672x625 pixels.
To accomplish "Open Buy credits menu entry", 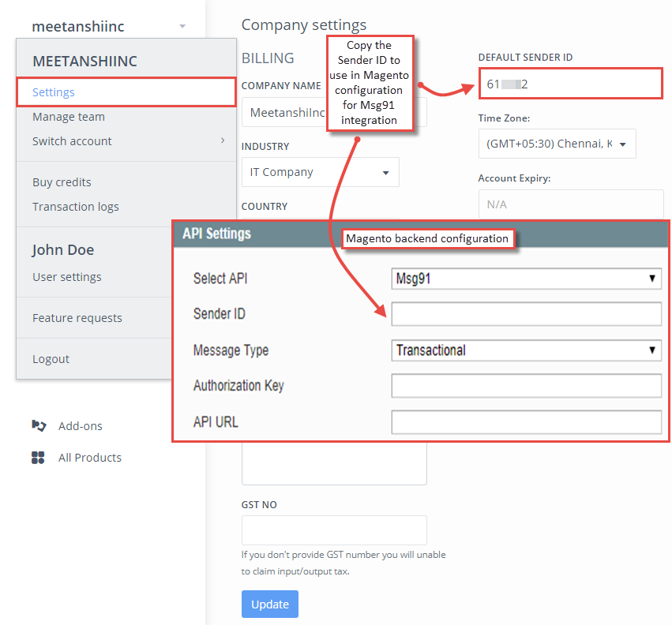I will [x=62, y=182].
